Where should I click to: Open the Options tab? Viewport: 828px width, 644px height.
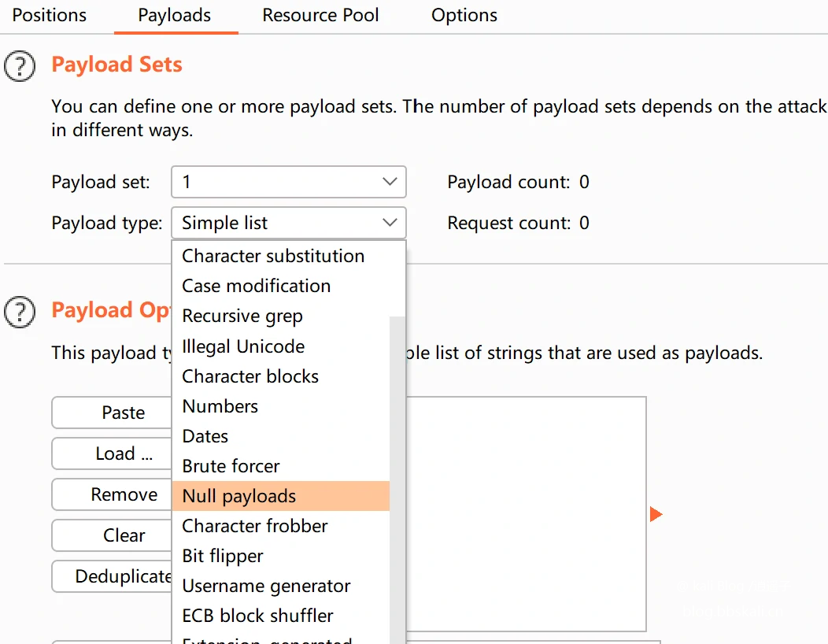(x=464, y=16)
